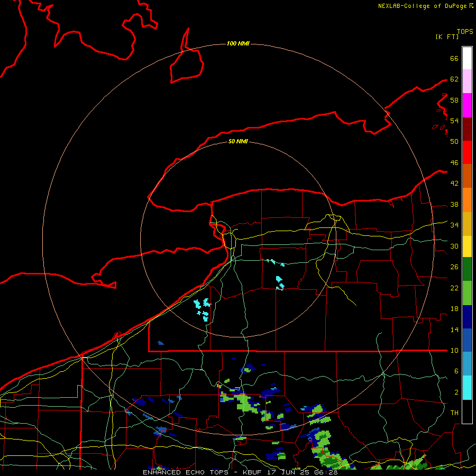476x476 pixels.
Task: Click the legend value 46
Action: [x=454, y=163]
